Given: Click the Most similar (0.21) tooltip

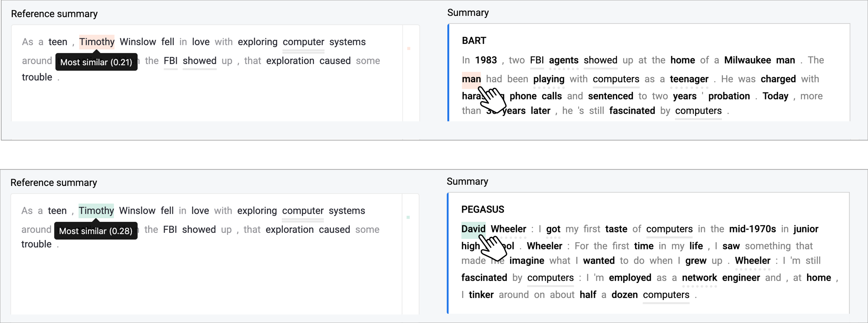Looking at the screenshot, I should [x=96, y=62].
